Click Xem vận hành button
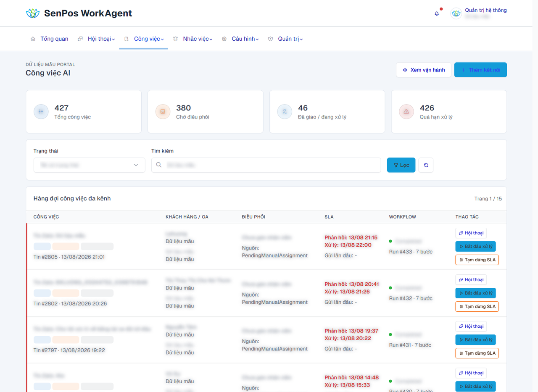This screenshot has height=392, width=538. 424,70
